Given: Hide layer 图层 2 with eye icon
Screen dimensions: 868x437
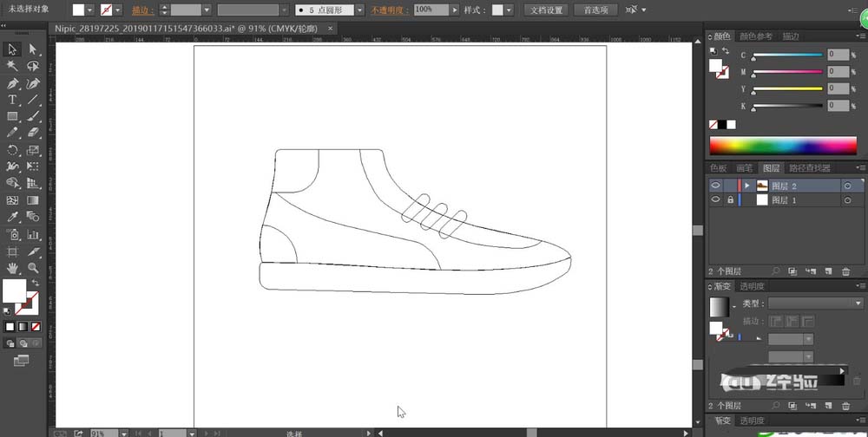Looking at the screenshot, I should pos(716,186).
